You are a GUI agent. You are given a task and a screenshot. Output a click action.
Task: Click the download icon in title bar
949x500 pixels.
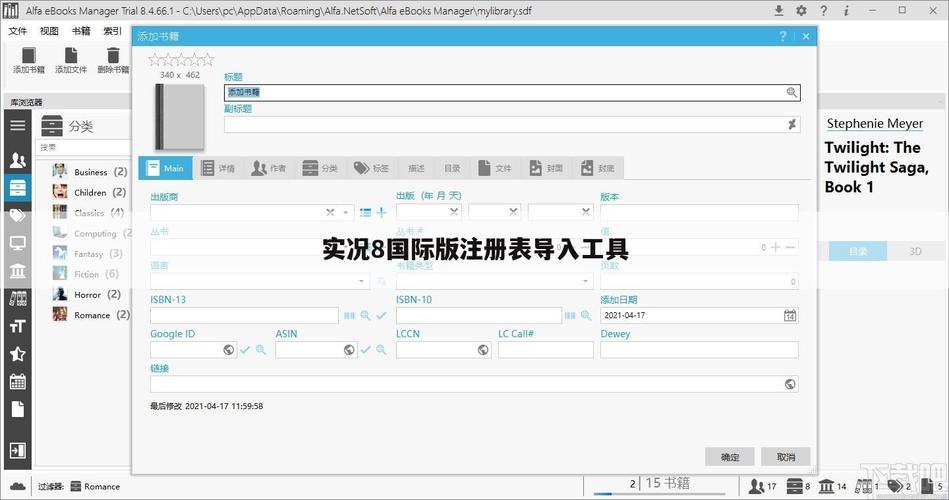pyautogui.click(x=779, y=10)
